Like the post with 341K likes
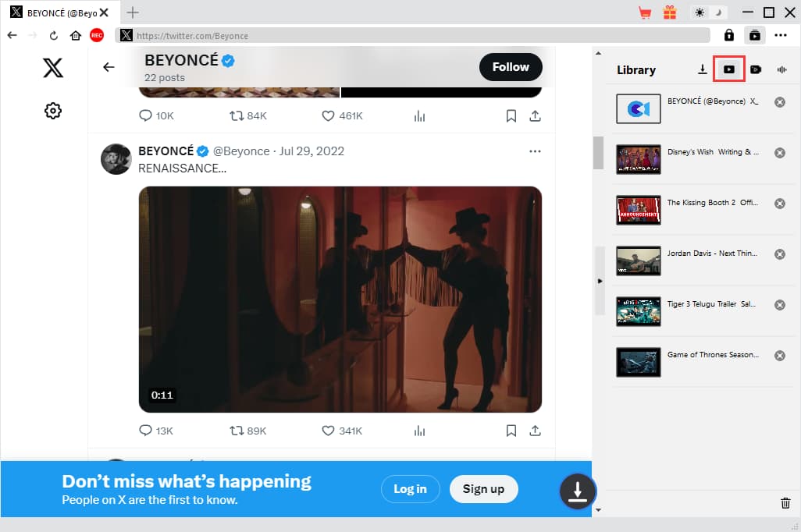 [328, 431]
